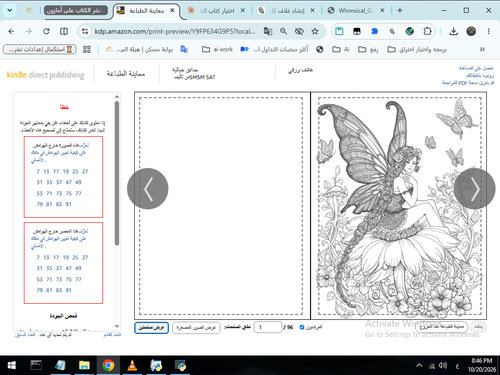This screenshot has width=500, height=375.
Task: Click the page number input field
Action: click(x=268, y=327)
